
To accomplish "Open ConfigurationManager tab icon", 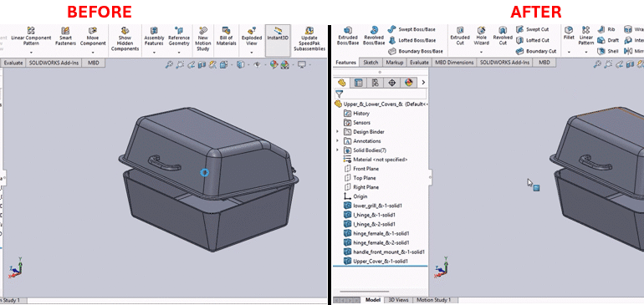I will point(375,83).
